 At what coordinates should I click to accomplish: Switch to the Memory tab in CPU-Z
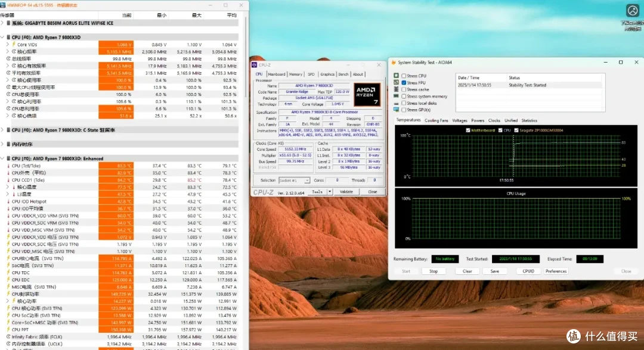tap(295, 75)
